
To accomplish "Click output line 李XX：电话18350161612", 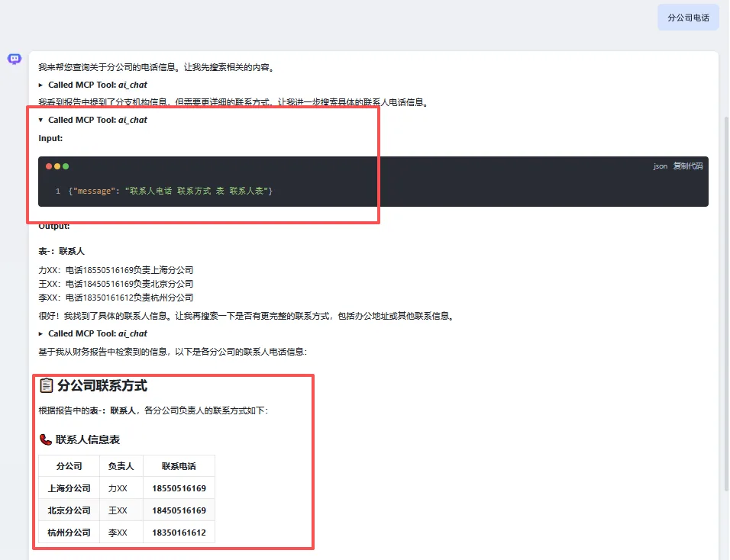I will (116, 298).
